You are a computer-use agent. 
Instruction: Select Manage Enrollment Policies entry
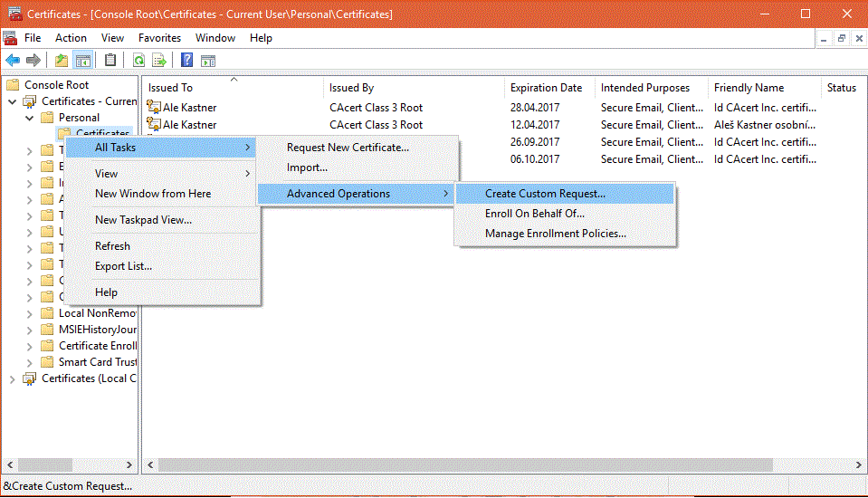click(555, 234)
